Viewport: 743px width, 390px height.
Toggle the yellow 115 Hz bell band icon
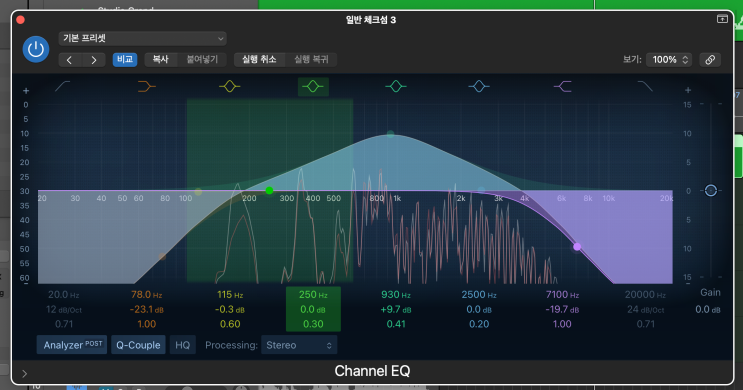[230, 86]
